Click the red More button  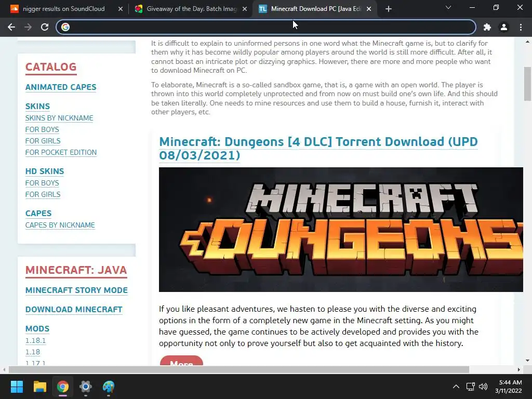point(181,361)
